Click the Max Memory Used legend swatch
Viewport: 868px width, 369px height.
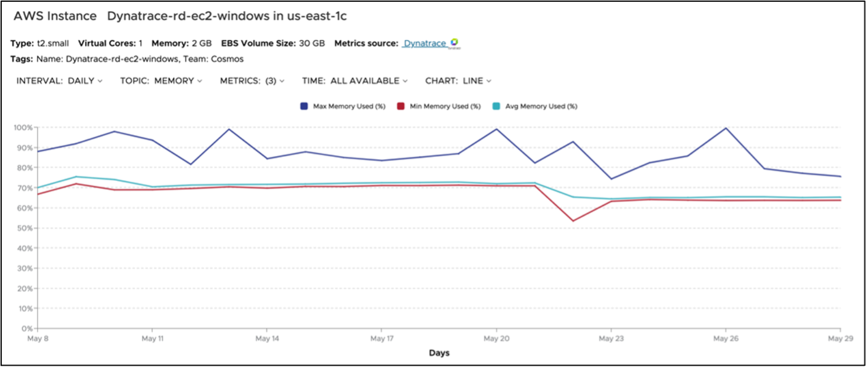[305, 106]
